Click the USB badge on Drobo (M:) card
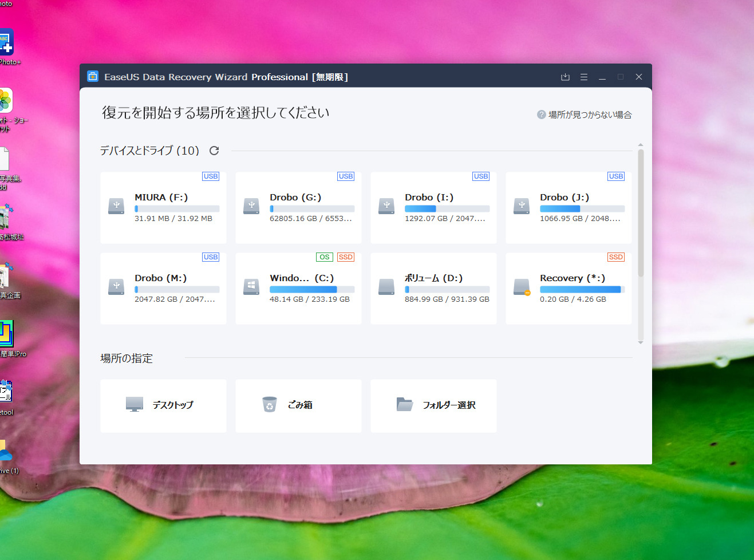 tap(211, 257)
